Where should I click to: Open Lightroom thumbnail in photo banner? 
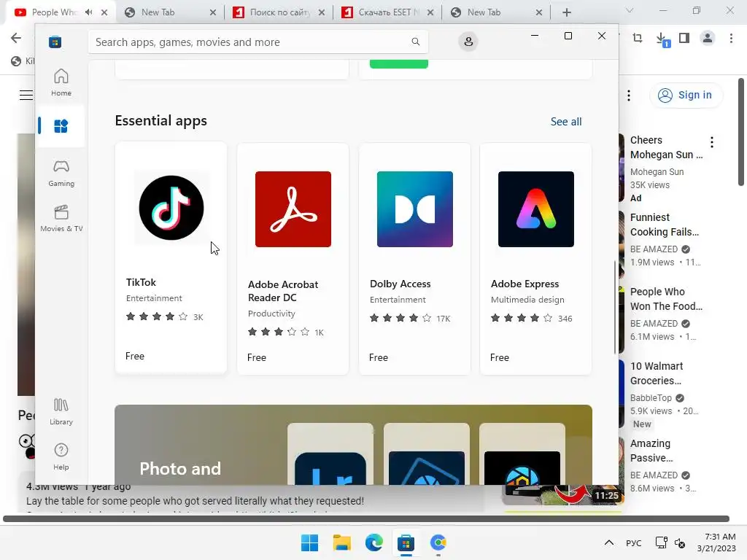pos(330,468)
